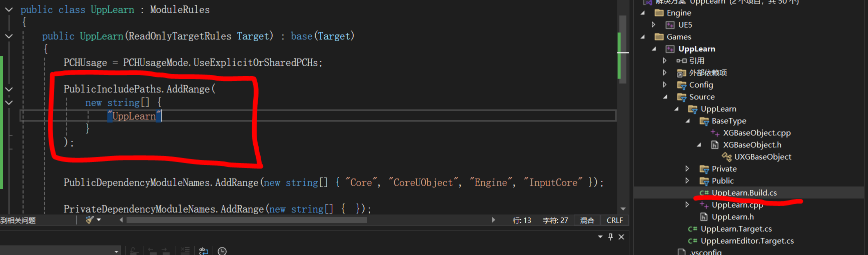Click the editor horizontal scrollbar thumb

(x=247, y=220)
